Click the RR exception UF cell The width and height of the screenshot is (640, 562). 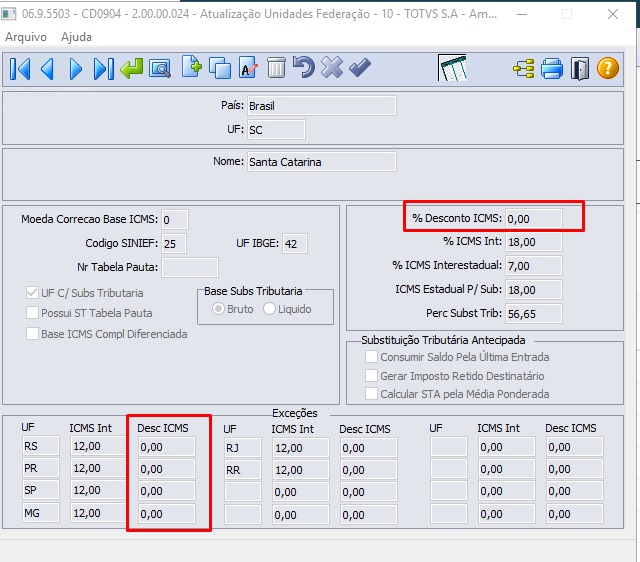pos(242,470)
